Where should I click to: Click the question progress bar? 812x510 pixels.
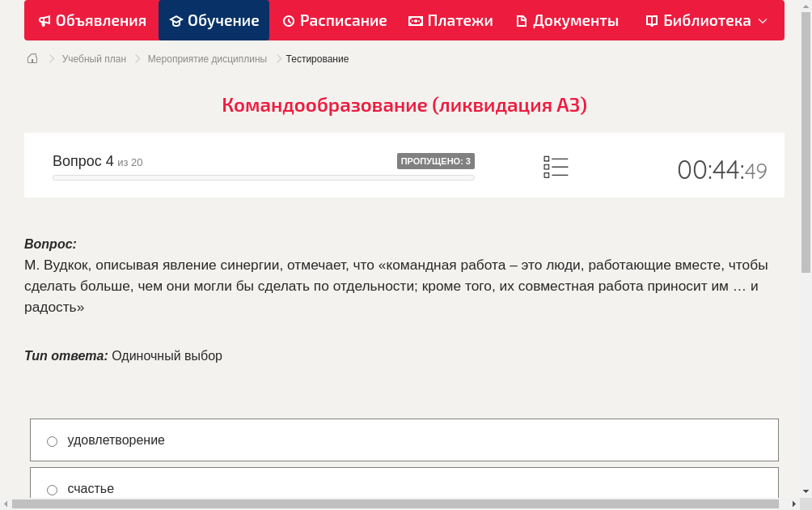(263, 177)
